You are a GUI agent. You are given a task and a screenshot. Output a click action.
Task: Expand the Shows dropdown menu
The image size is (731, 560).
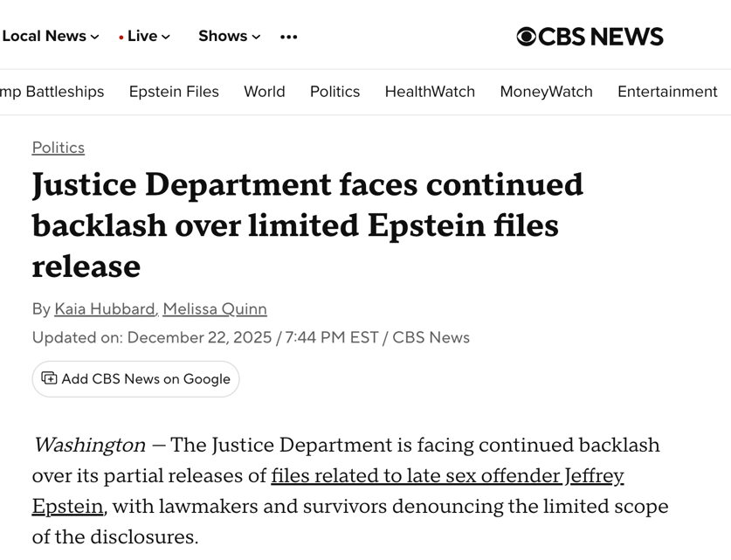click(x=229, y=37)
